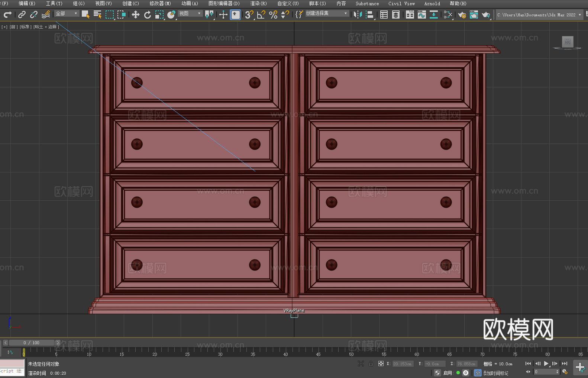Open viewport [+] general menu

(x=4, y=27)
